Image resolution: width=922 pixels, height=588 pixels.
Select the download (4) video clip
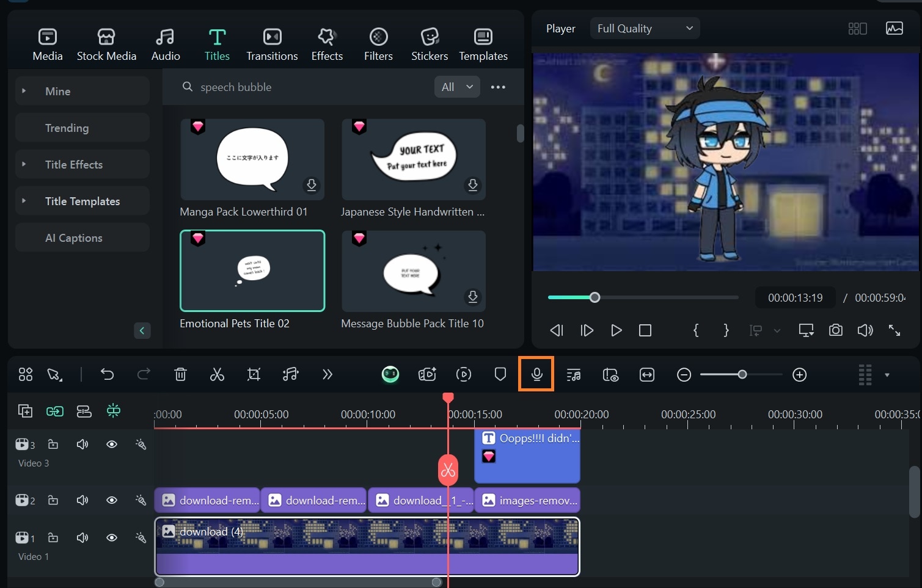367,546
